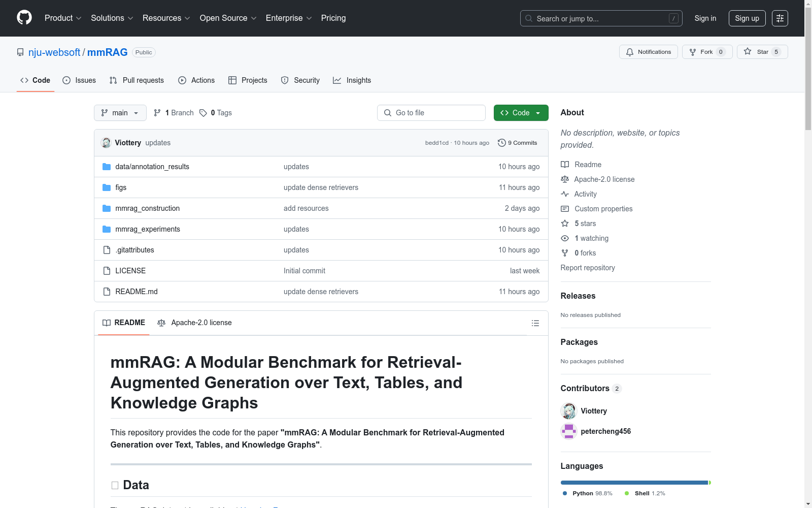Open Activity link with pulse icon

click(579, 194)
